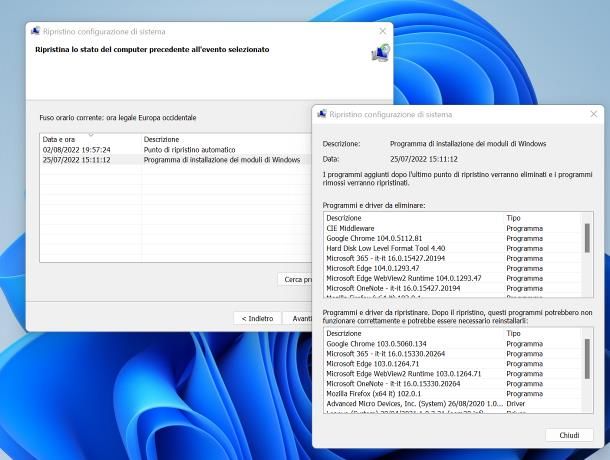Click Tipo header in programs to restore list

[543, 334]
